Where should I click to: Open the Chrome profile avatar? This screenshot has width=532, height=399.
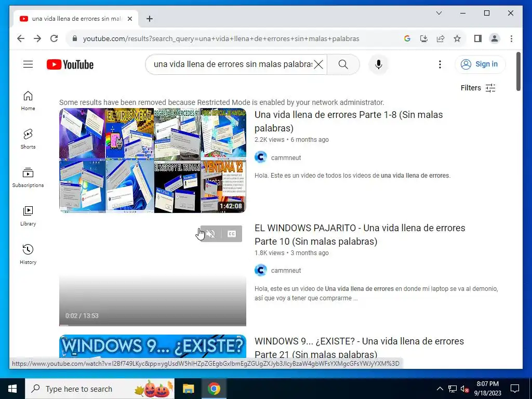(x=495, y=38)
